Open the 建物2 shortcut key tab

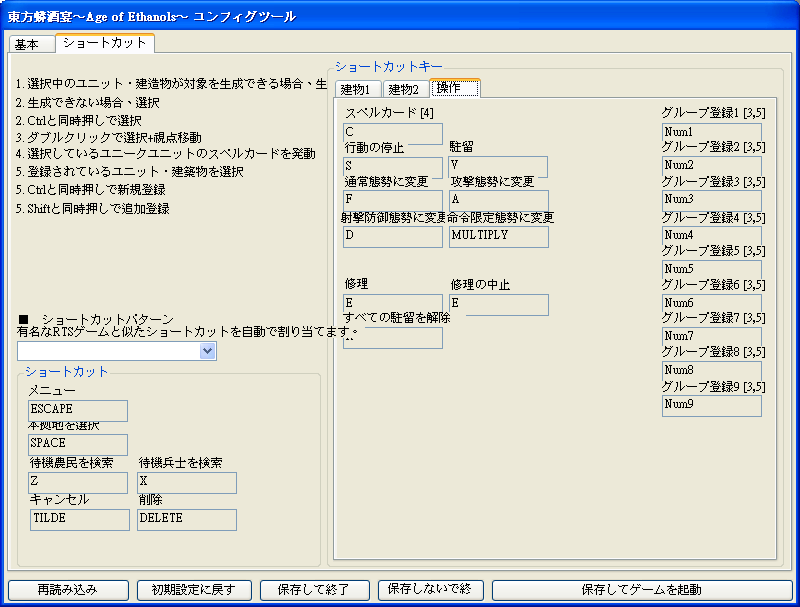click(404, 89)
